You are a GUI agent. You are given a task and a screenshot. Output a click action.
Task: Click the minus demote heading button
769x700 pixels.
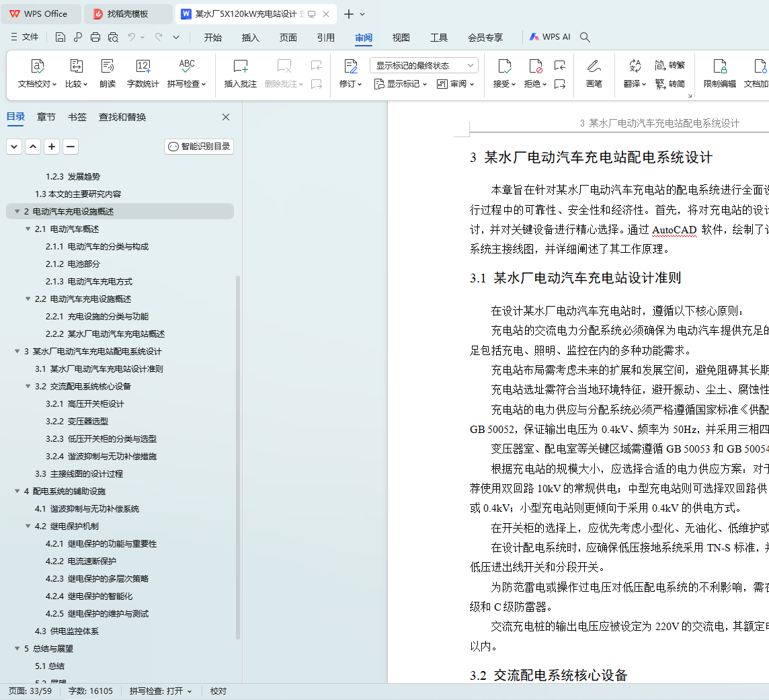tap(71, 147)
